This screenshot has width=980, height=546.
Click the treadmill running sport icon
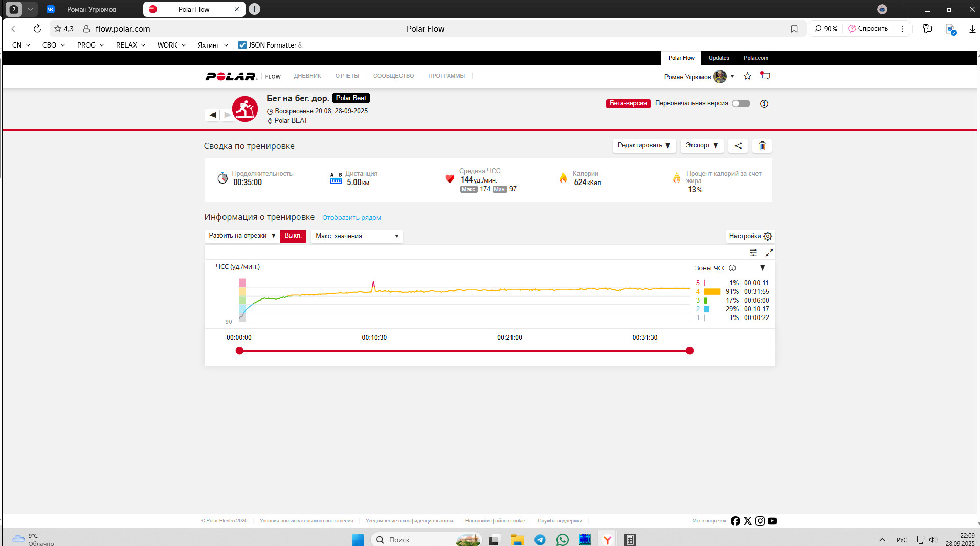coord(245,109)
